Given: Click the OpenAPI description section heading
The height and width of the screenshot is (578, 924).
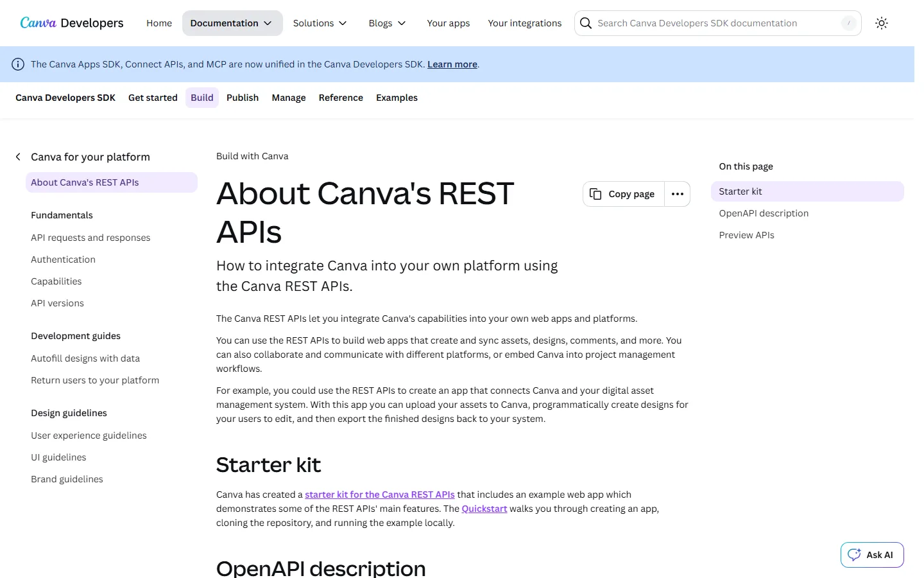Looking at the screenshot, I should click(321, 568).
